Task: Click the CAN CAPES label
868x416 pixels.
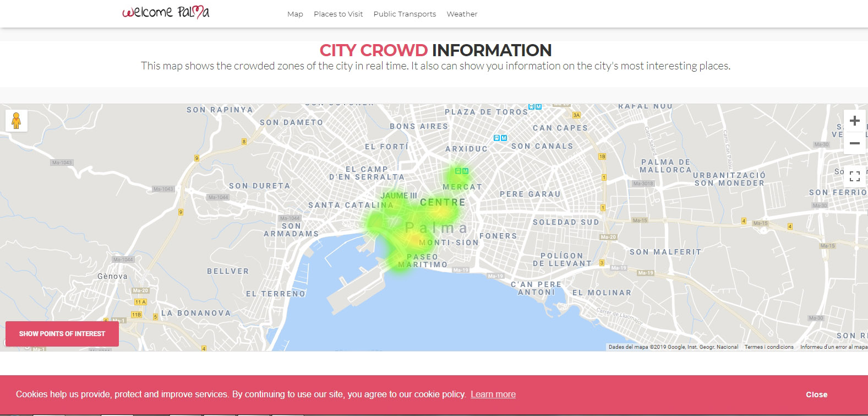Action: [x=560, y=128]
